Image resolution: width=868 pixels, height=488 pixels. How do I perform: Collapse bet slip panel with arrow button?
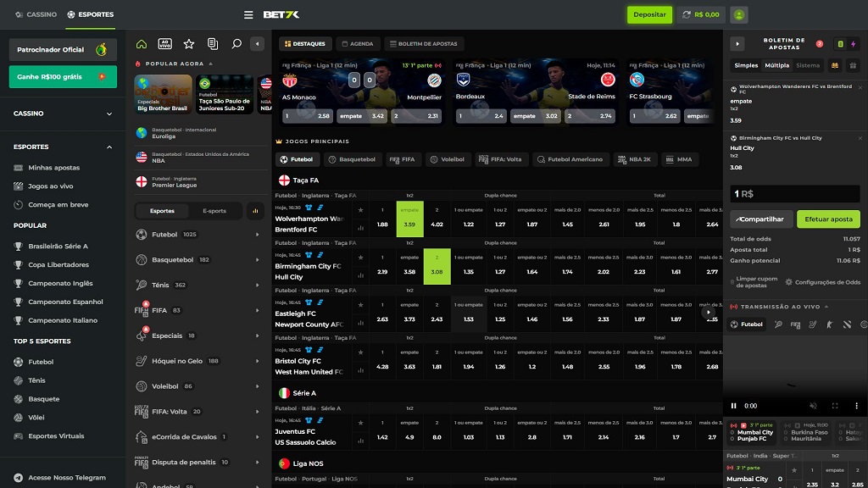point(737,44)
